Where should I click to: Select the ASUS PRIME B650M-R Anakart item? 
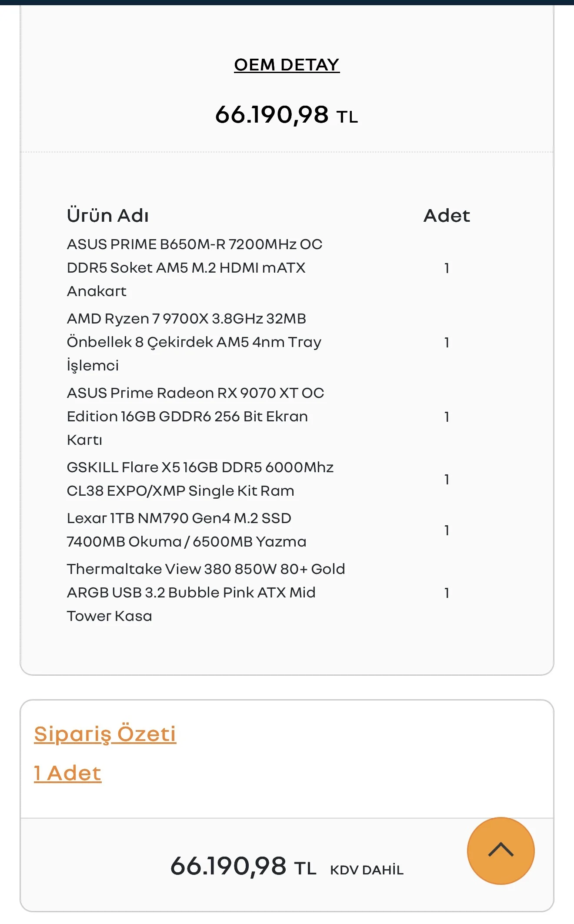[x=195, y=267]
